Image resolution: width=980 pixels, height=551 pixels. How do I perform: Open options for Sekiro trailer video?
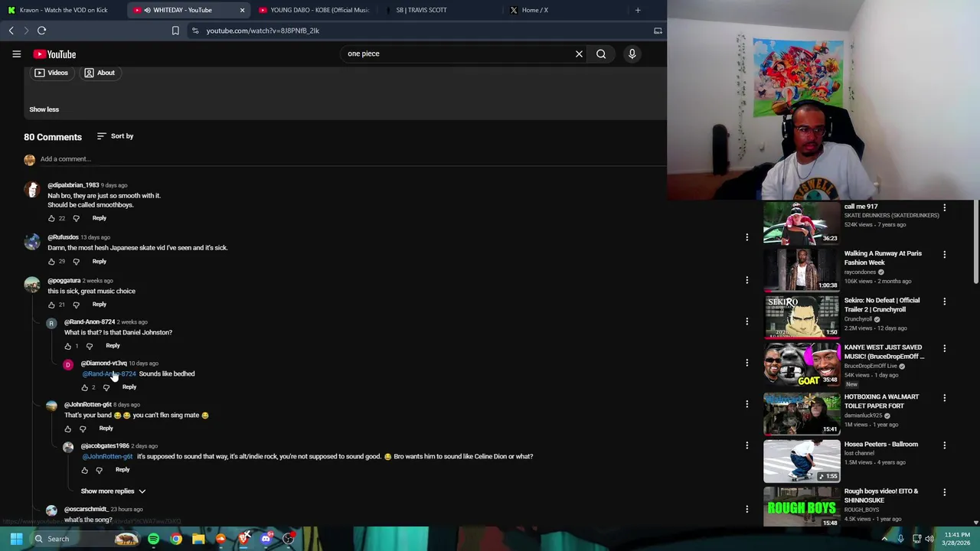[x=944, y=302]
